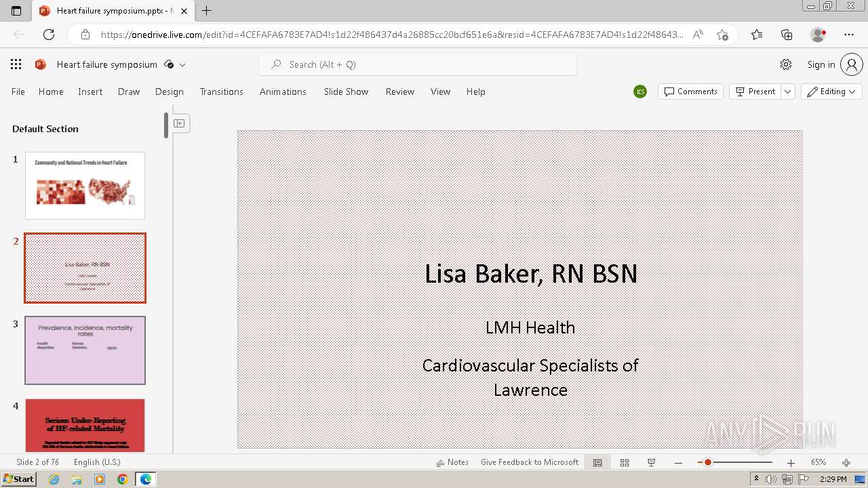Open Internet Explorer from the taskbar
This screenshot has height=488, width=868.
(54, 479)
